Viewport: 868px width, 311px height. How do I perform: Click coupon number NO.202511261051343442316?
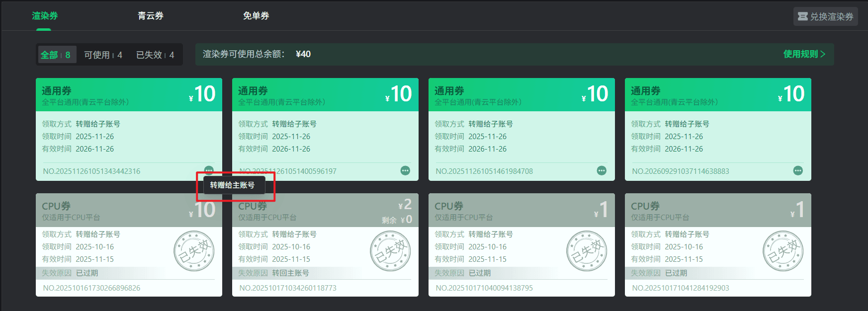click(91, 171)
